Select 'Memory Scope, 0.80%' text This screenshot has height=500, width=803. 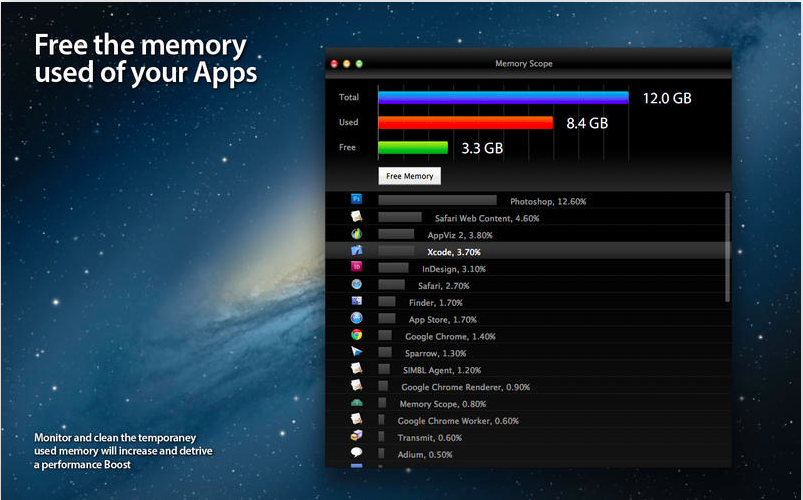[443, 404]
